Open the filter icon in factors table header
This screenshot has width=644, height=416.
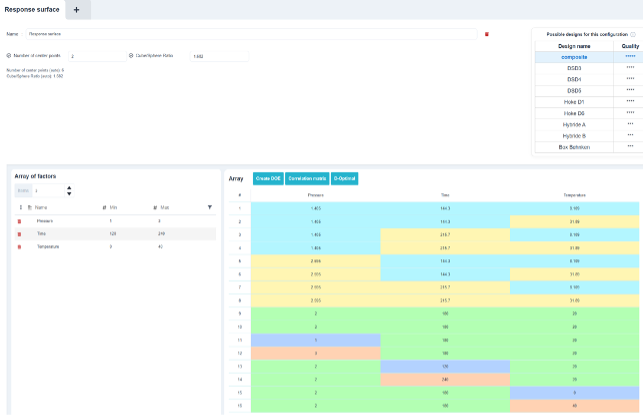pos(210,207)
